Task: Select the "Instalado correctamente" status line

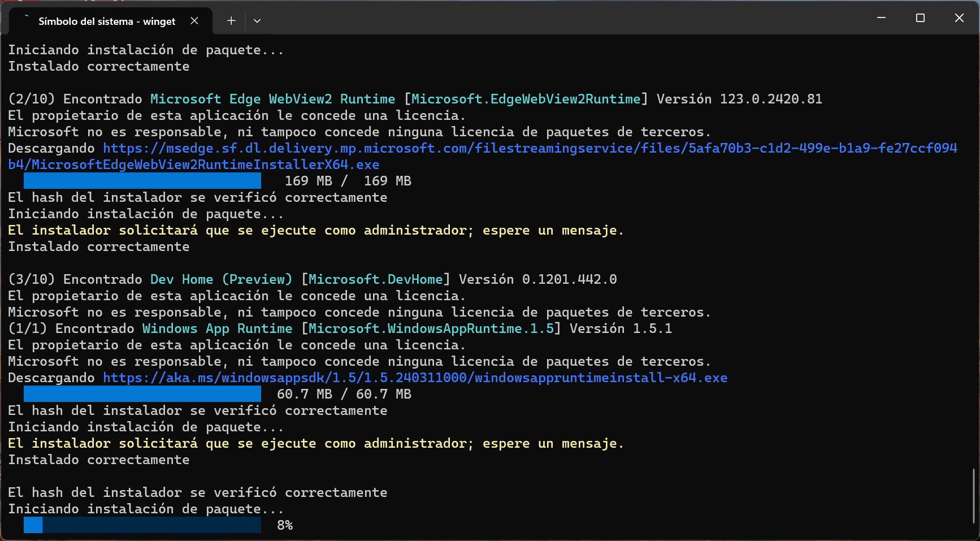Action: pyautogui.click(x=98, y=246)
